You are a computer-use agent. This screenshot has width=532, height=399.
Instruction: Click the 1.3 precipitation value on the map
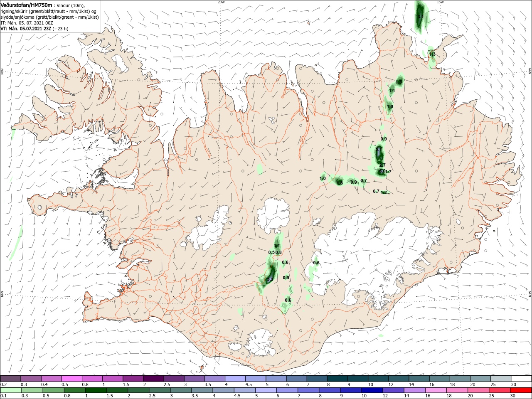coord(432,54)
